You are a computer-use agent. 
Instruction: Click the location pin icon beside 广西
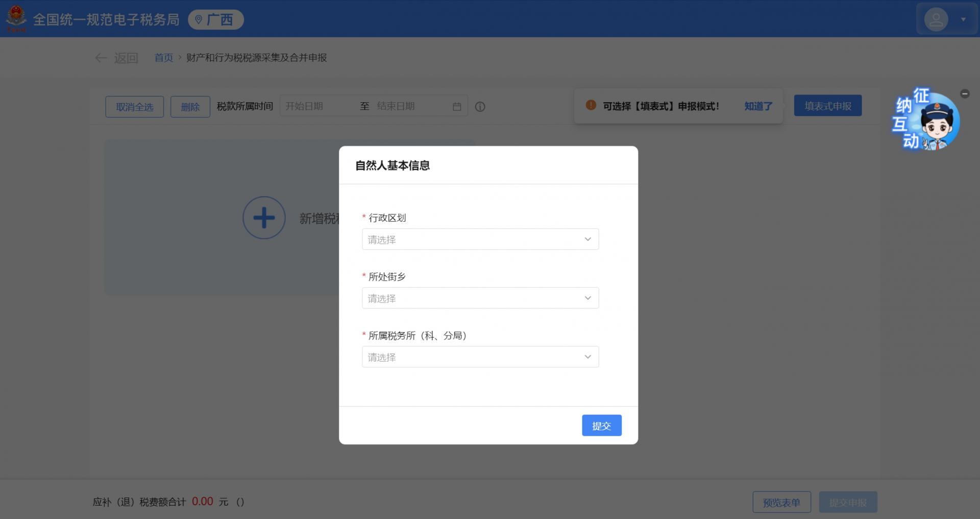(x=199, y=19)
